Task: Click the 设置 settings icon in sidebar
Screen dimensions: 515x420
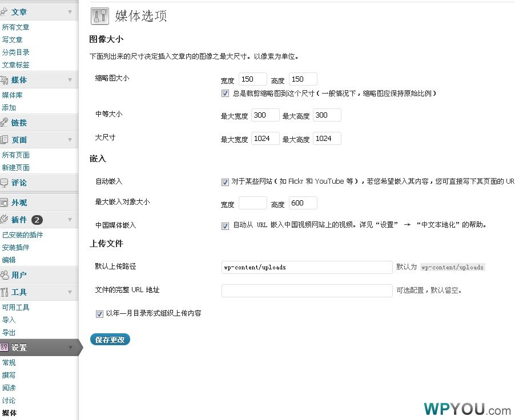Action: click(x=4, y=347)
